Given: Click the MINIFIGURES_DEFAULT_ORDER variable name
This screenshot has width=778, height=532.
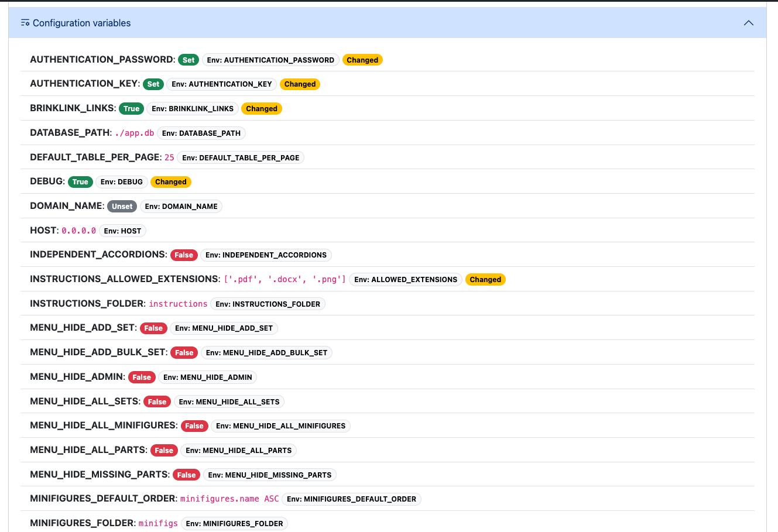Looking at the screenshot, I should 102,499.
